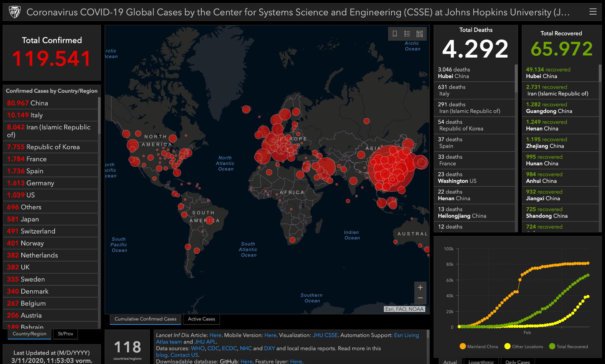Toggle the Mainland China chart series
This screenshot has height=364, width=605.
[479, 346]
